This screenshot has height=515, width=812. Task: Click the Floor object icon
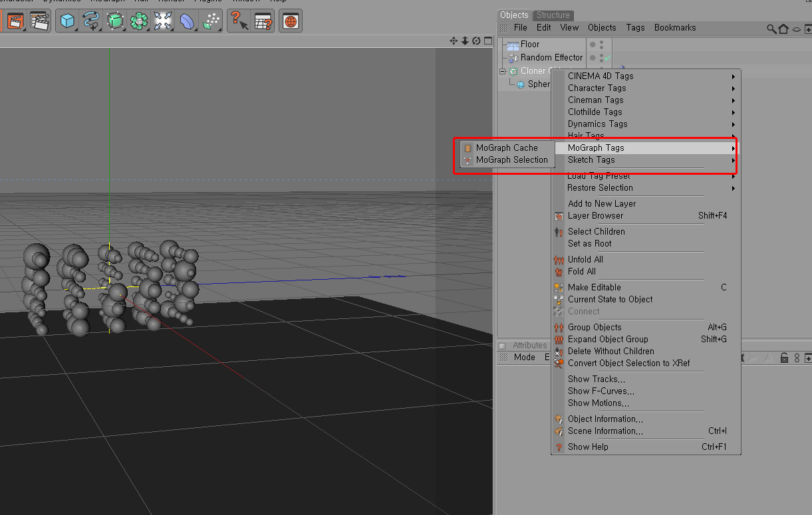(513, 45)
